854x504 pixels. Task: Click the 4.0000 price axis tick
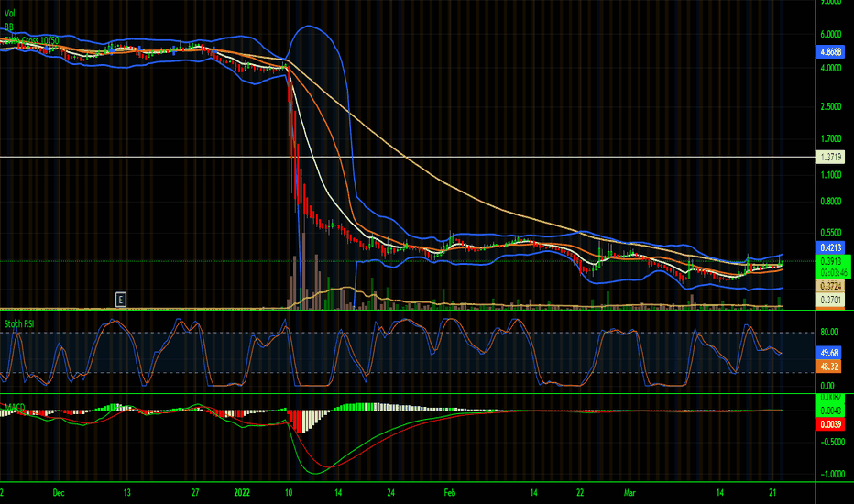(x=831, y=68)
